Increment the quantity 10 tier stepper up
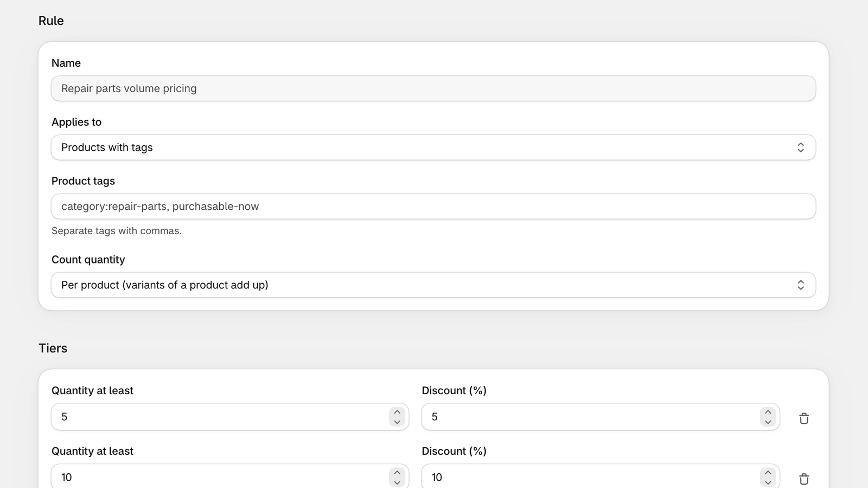The width and height of the screenshot is (868, 488). click(397, 472)
